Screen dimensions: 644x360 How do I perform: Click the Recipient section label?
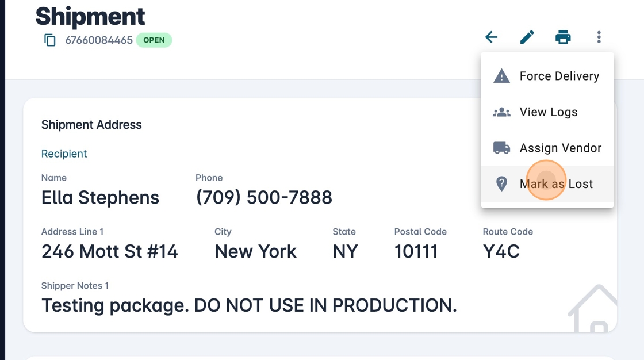pos(64,154)
